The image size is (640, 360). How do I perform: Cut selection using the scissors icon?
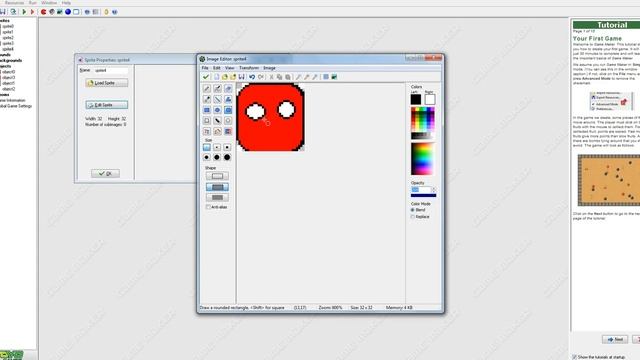271,77
